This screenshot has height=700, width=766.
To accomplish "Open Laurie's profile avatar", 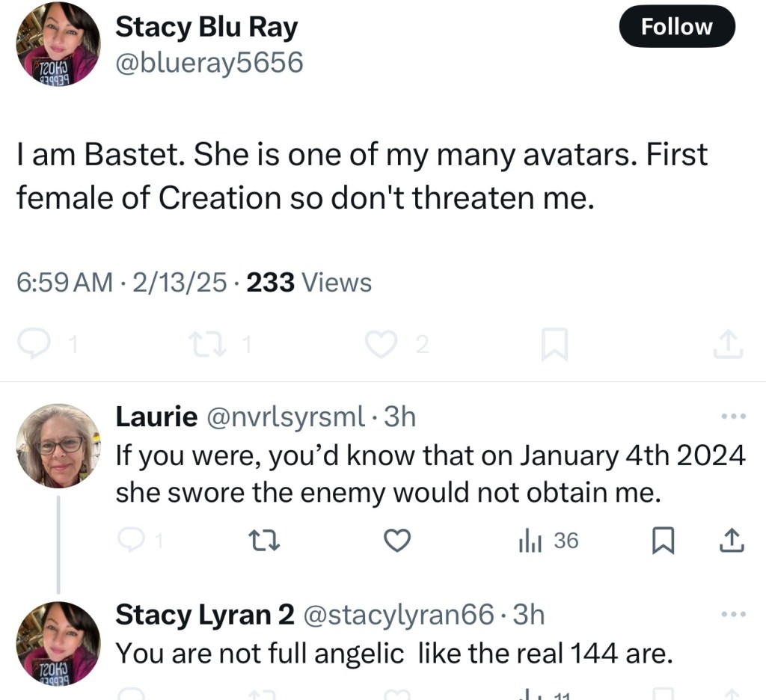I will click(x=58, y=446).
